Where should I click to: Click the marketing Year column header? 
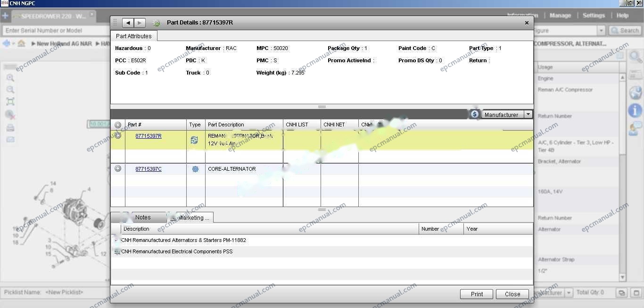click(498, 229)
